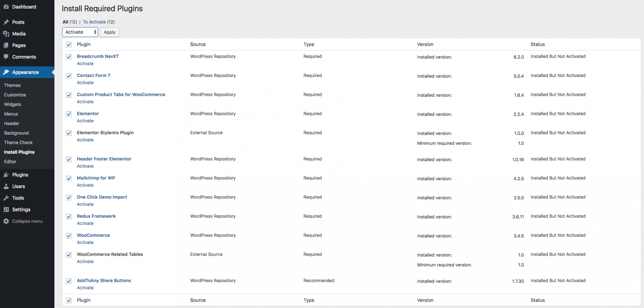The width and height of the screenshot is (644, 308).
Task: Collapse the admin sidebar menu
Action: pyautogui.click(x=23, y=221)
